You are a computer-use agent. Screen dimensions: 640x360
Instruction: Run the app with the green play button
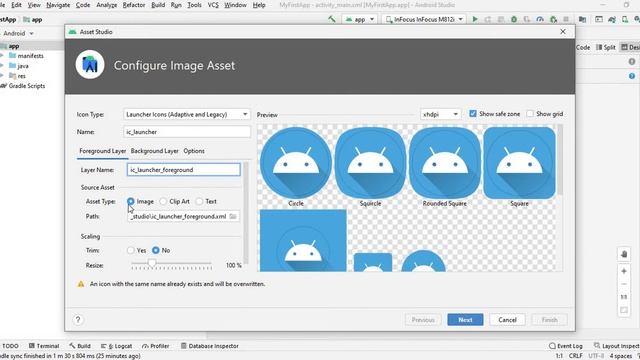(x=475, y=19)
